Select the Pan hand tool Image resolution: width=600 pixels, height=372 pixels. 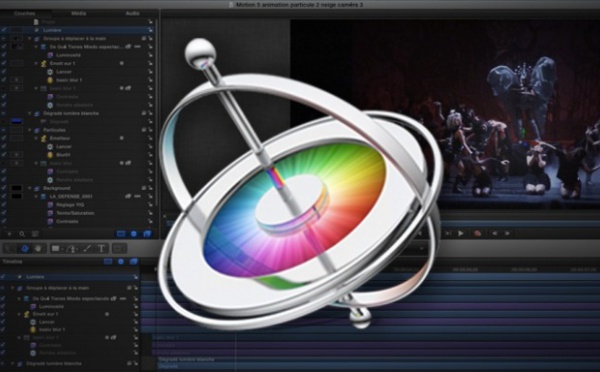pos(38,249)
